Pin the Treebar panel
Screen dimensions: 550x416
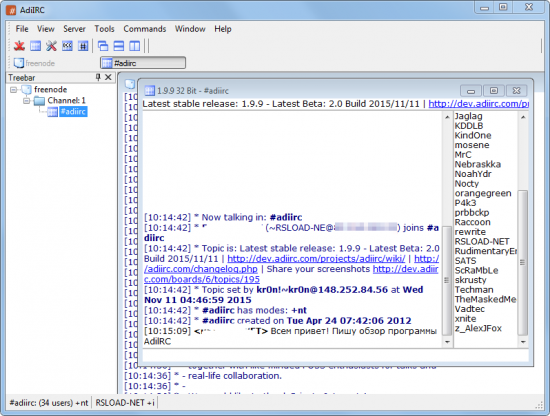pos(98,77)
